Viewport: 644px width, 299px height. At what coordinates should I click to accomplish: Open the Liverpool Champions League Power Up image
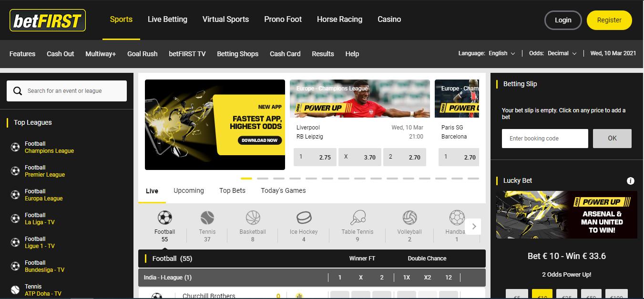pos(359,99)
